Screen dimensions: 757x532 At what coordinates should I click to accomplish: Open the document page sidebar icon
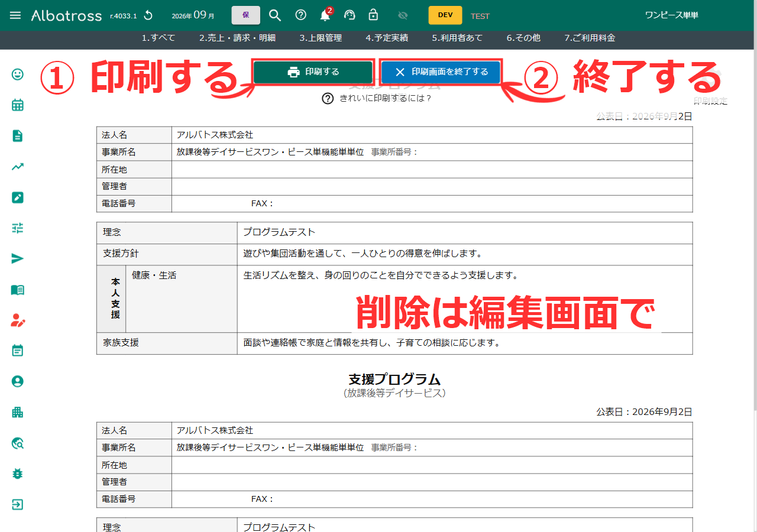coord(18,136)
